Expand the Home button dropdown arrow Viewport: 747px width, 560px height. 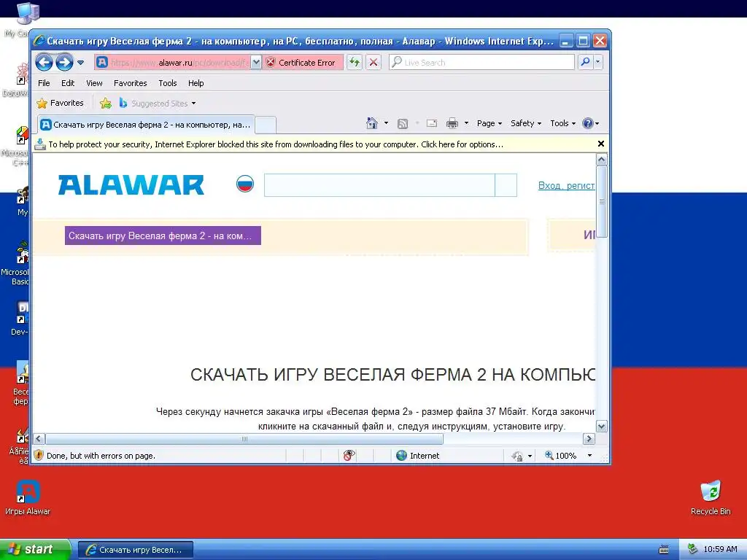click(x=387, y=123)
